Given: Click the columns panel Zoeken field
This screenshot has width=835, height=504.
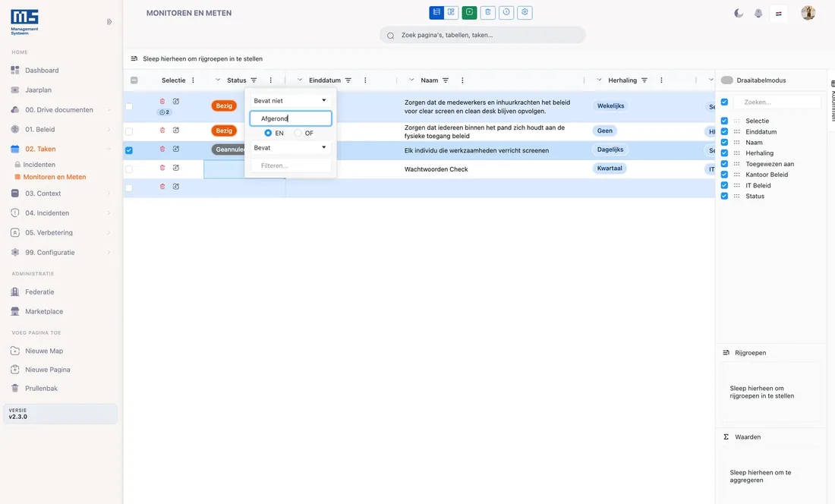Looking at the screenshot, I should click(777, 102).
